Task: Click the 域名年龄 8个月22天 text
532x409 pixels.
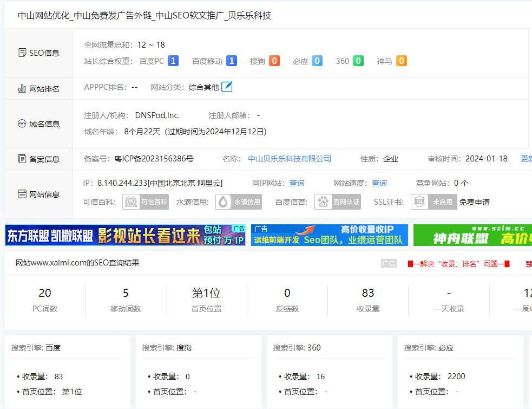Action: coord(142,132)
